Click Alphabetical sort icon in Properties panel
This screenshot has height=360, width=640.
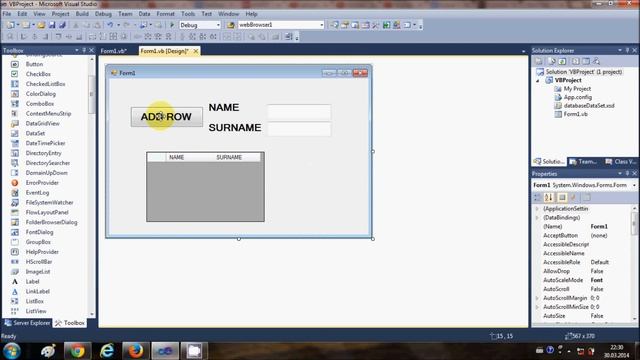(x=549, y=198)
